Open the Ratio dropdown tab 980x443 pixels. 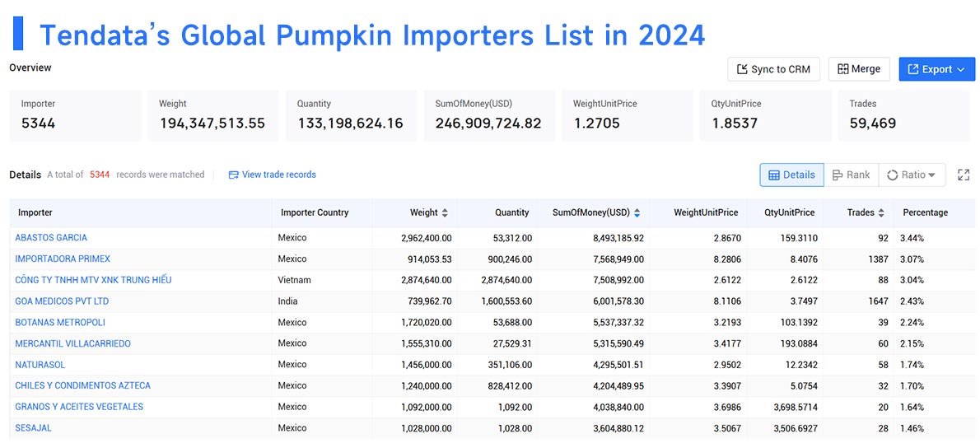[x=912, y=175]
